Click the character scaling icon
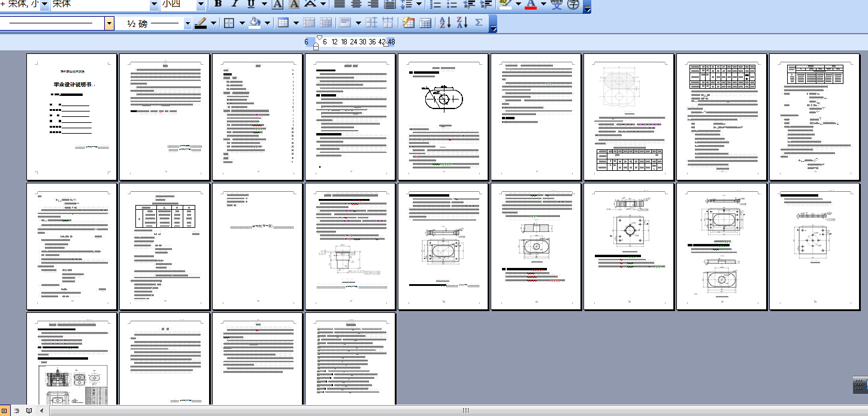868x416 pixels. 310,4
